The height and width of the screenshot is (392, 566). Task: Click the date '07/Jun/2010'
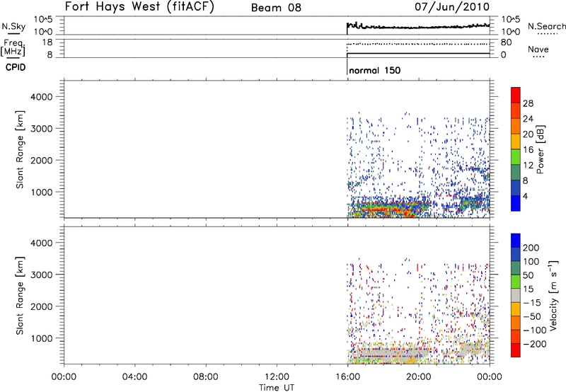pos(452,6)
